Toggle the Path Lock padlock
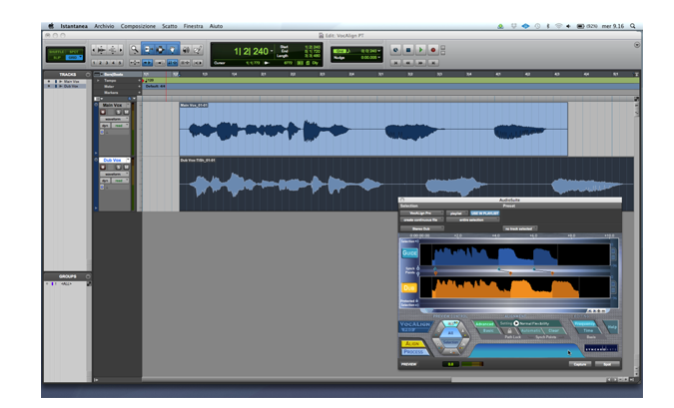674x408 pixels. [x=509, y=331]
